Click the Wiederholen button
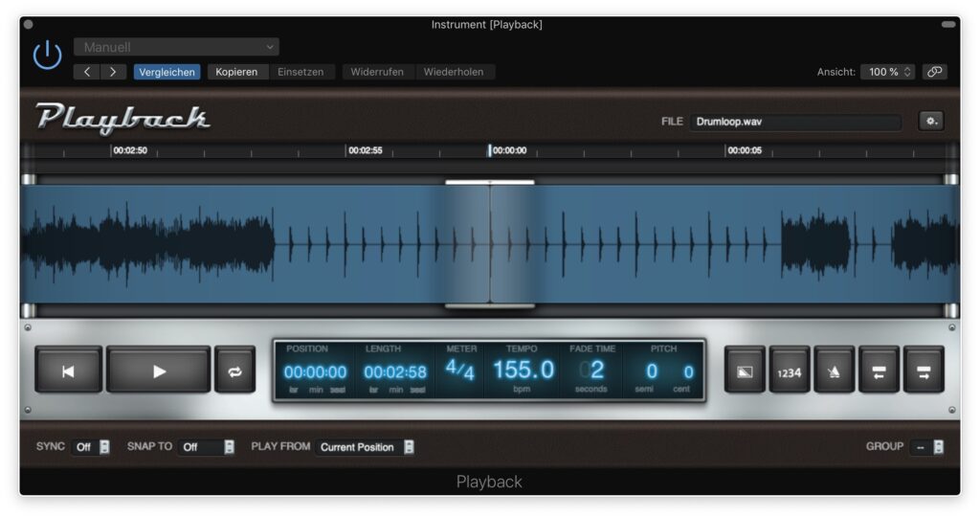 click(x=454, y=72)
